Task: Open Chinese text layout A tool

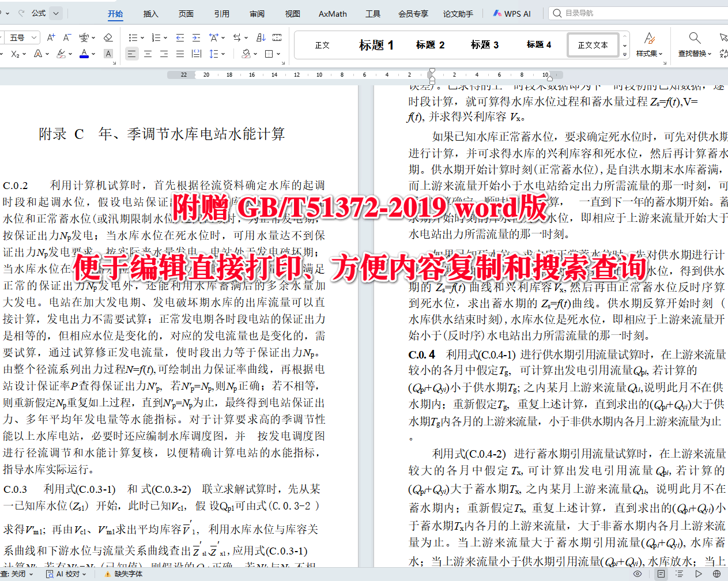Action: click(214, 37)
